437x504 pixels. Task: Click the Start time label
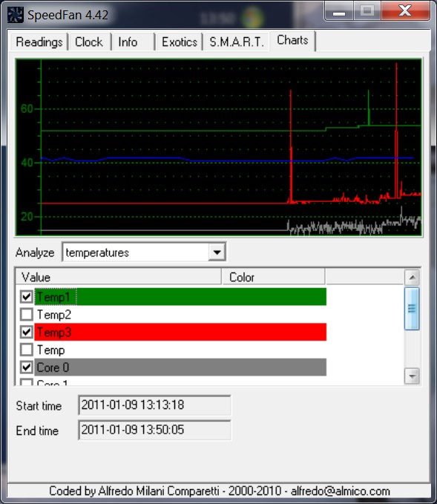[39, 405]
